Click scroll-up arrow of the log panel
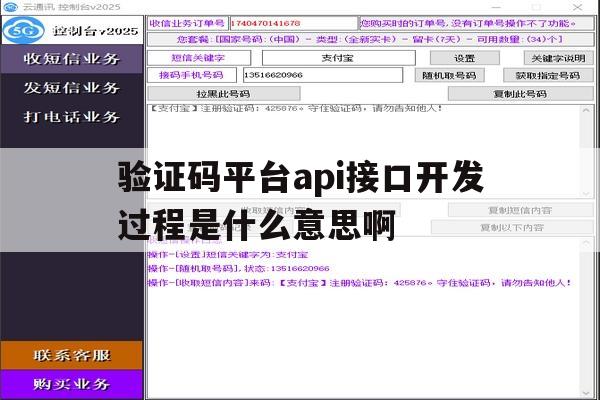This screenshot has width=600, height=400. point(586,243)
